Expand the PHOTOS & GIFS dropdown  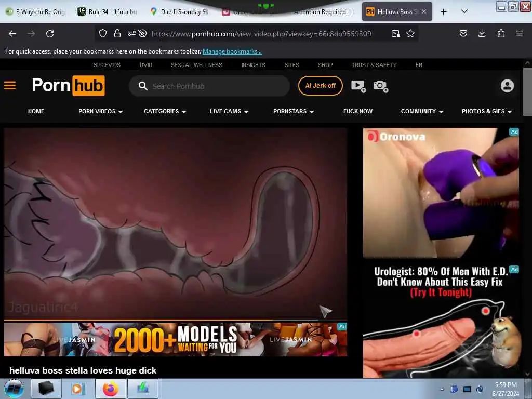(486, 111)
